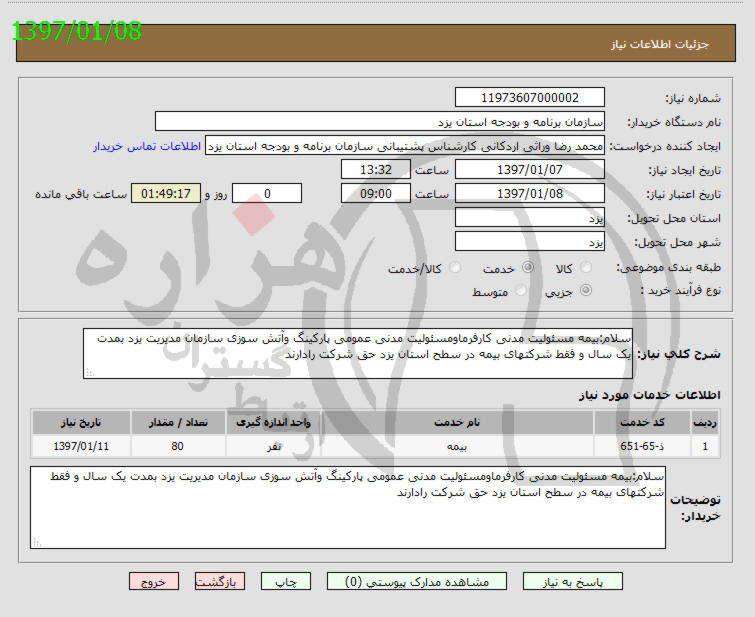Click the نام خدمت column header
The image size is (755, 617).
(x=457, y=422)
